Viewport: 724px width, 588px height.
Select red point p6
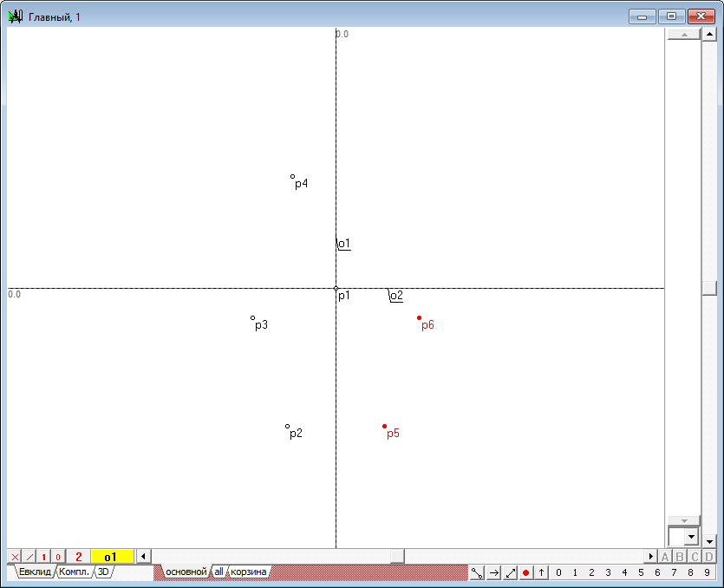coord(420,317)
